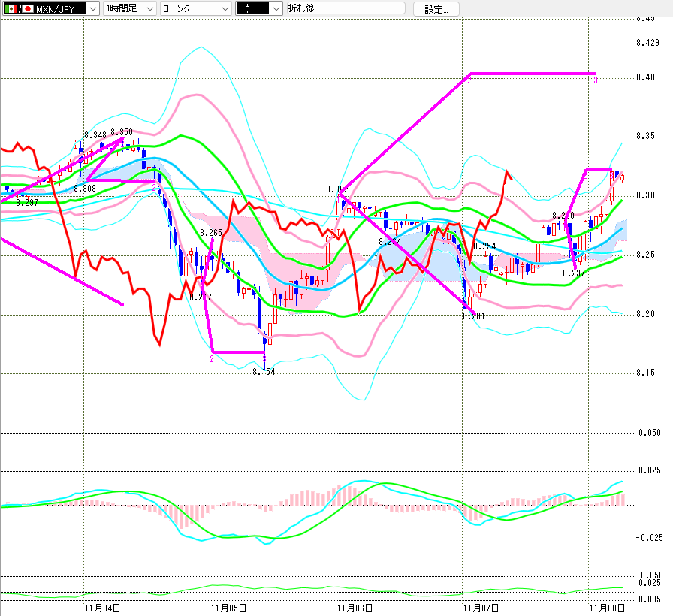Click the Japanese flag icon

click(x=28, y=9)
